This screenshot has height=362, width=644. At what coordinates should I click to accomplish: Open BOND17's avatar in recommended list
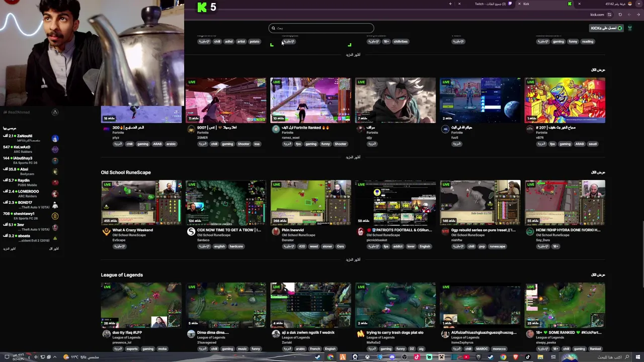point(55,205)
